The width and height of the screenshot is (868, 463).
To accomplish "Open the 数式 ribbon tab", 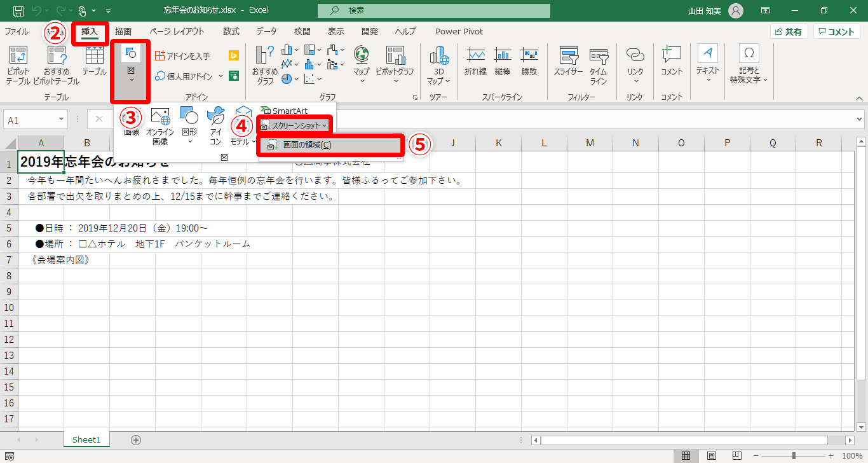I will click(x=231, y=31).
